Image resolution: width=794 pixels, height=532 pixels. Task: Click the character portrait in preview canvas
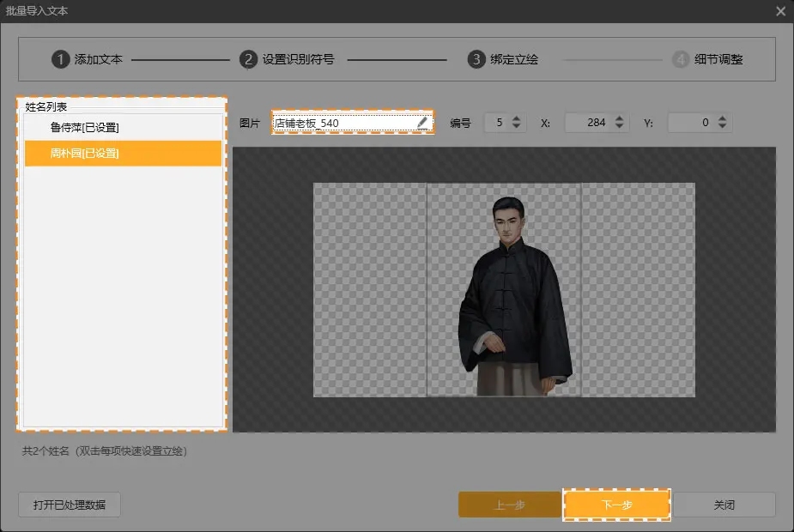pos(516,296)
